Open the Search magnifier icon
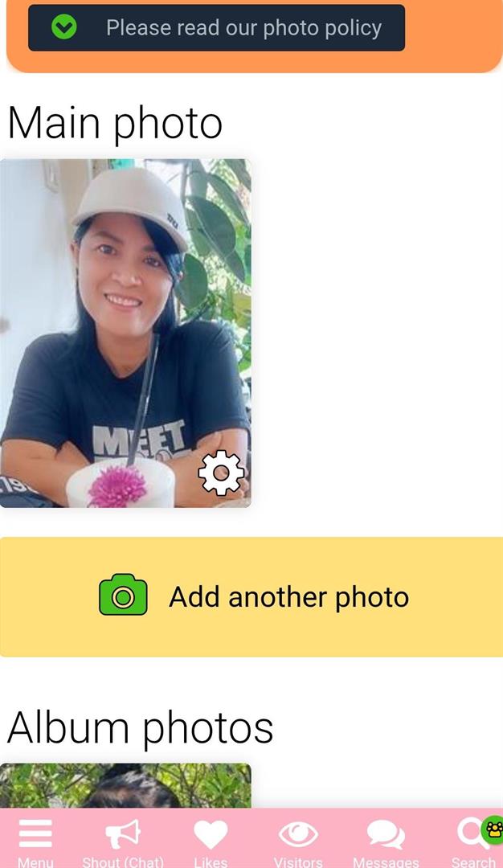The height and width of the screenshot is (868, 503). tap(470, 834)
